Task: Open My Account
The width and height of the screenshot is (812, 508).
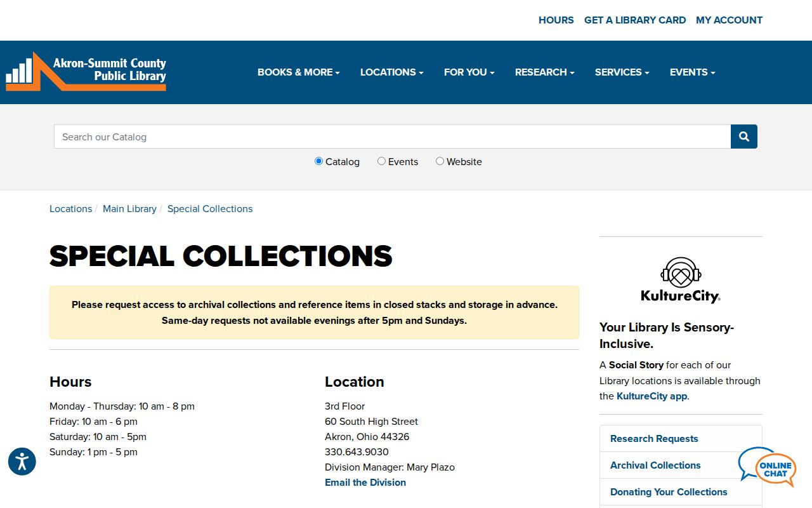Action: [x=730, y=20]
